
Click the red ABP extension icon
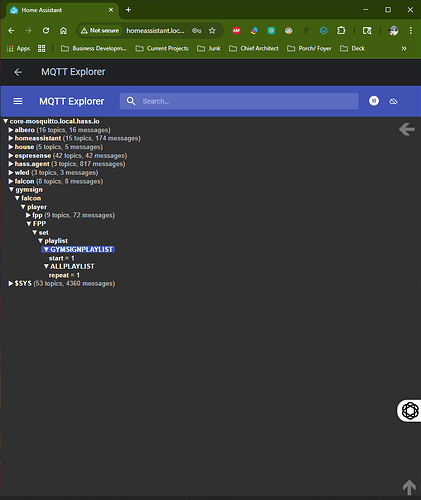(236, 31)
